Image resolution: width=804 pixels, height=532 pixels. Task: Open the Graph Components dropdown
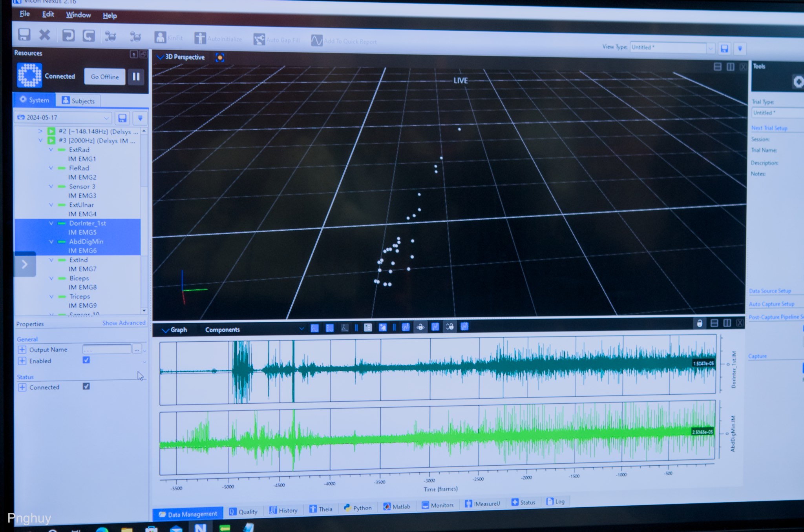coord(301,328)
